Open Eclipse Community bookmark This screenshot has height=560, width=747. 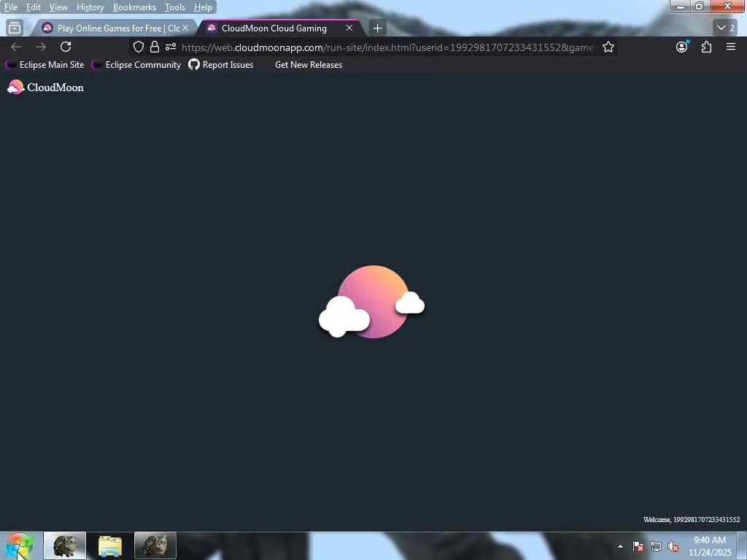tap(136, 65)
